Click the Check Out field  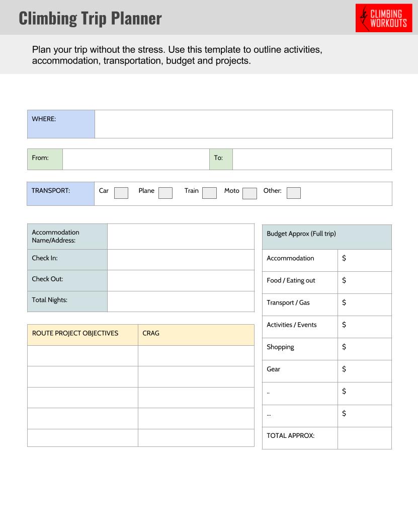coord(181,280)
